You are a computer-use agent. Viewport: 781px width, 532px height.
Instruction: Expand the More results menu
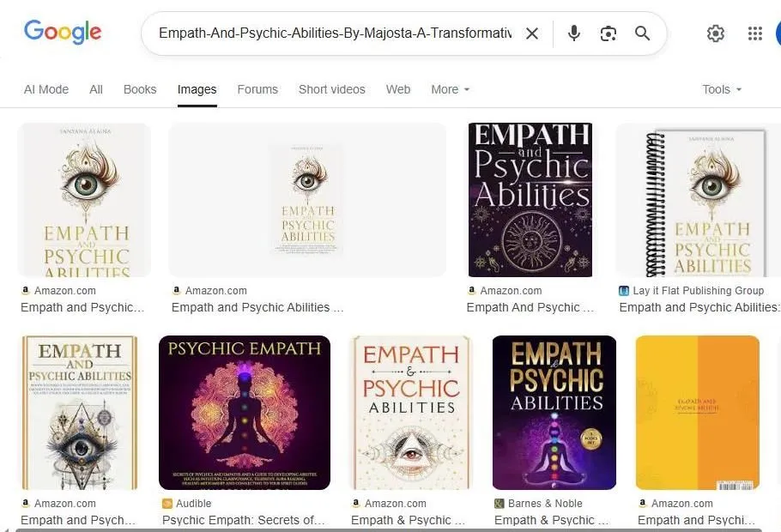449,89
